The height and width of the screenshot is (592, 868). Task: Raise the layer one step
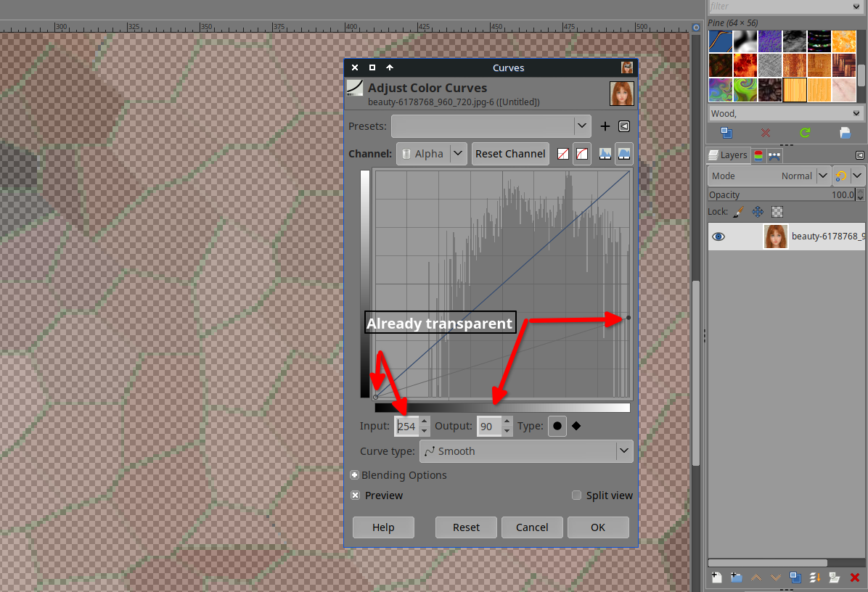756,577
